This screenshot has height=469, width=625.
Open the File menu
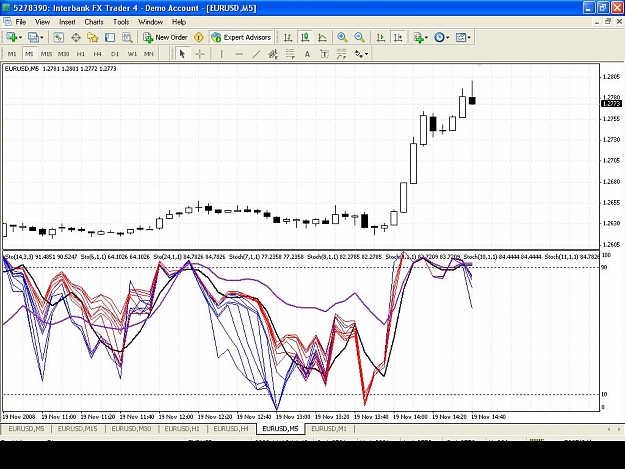tap(21, 22)
